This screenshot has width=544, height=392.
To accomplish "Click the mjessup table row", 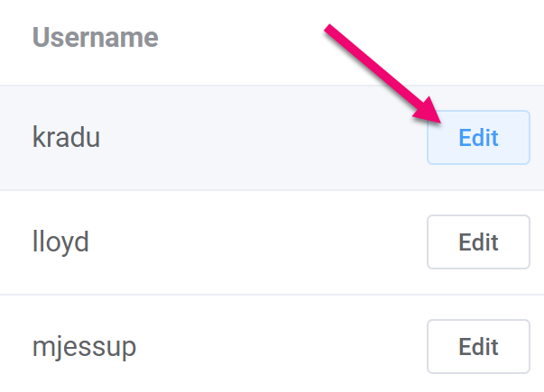I will coord(272,343).
